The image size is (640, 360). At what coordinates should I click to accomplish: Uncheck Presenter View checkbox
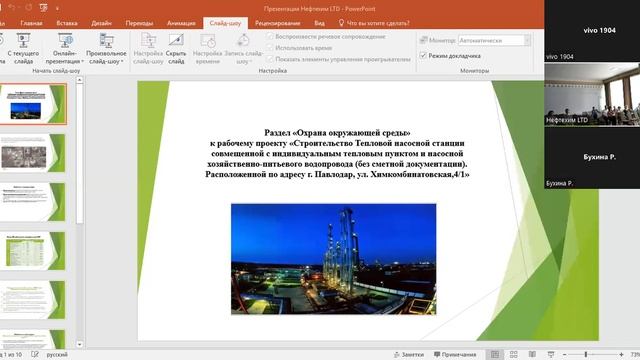click(x=423, y=56)
